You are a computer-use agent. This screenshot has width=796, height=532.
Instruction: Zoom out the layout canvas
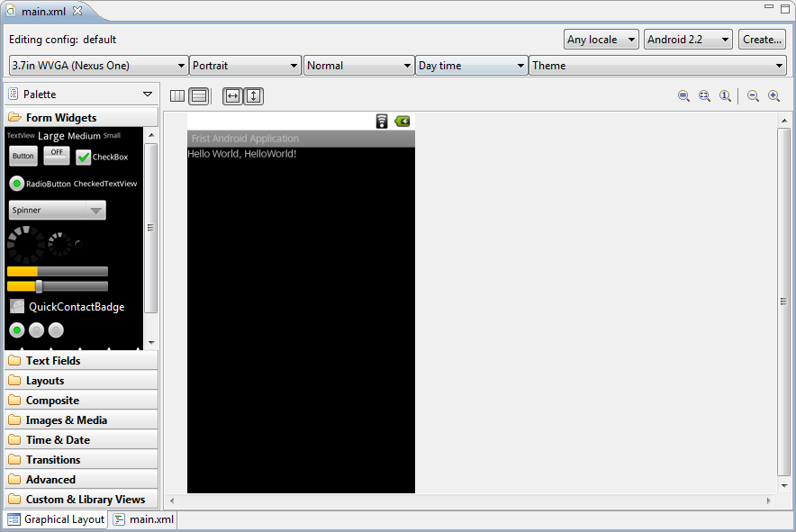coord(754,96)
